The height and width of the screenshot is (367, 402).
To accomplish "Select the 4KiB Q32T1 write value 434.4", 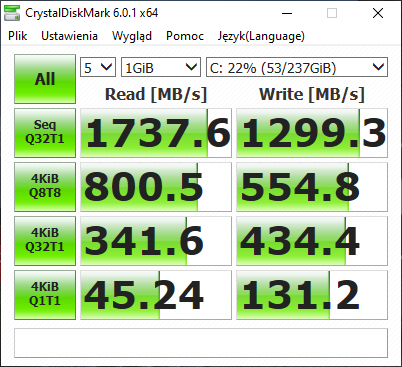I will click(x=312, y=241).
